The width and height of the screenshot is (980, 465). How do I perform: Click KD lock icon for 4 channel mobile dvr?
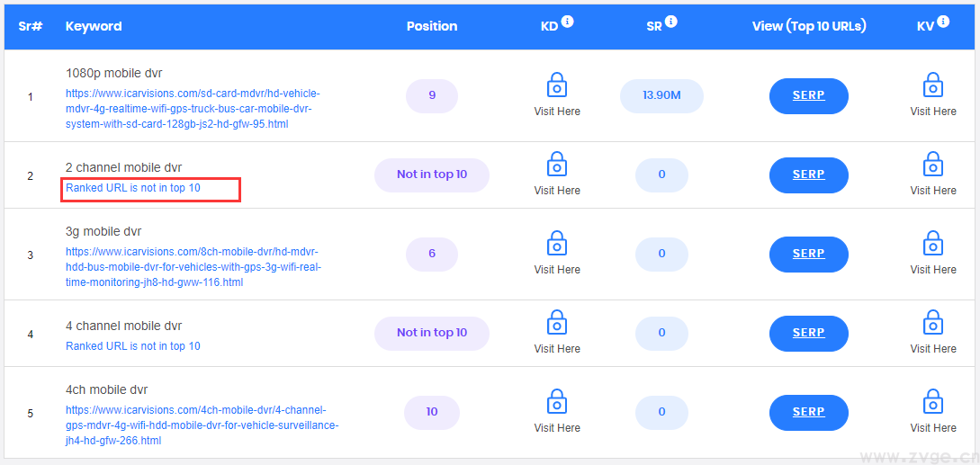click(x=557, y=323)
